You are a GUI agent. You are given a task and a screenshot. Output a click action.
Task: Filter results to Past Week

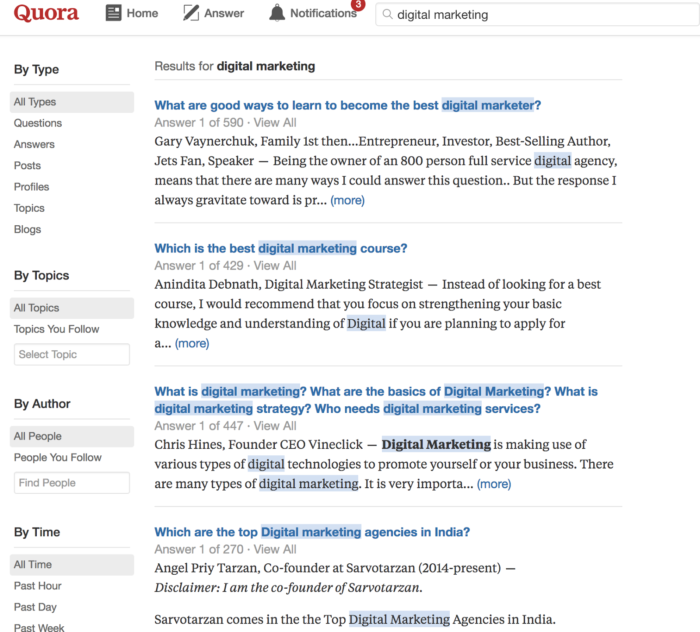click(x=39, y=628)
